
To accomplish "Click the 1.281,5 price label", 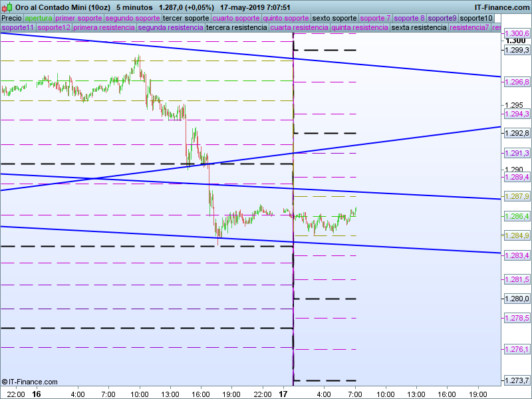I will point(517,279).
